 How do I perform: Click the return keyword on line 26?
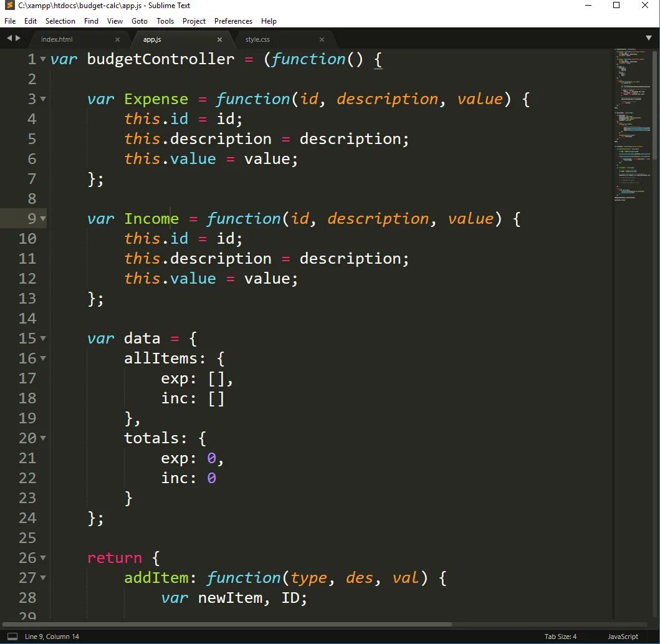[115, 558]
